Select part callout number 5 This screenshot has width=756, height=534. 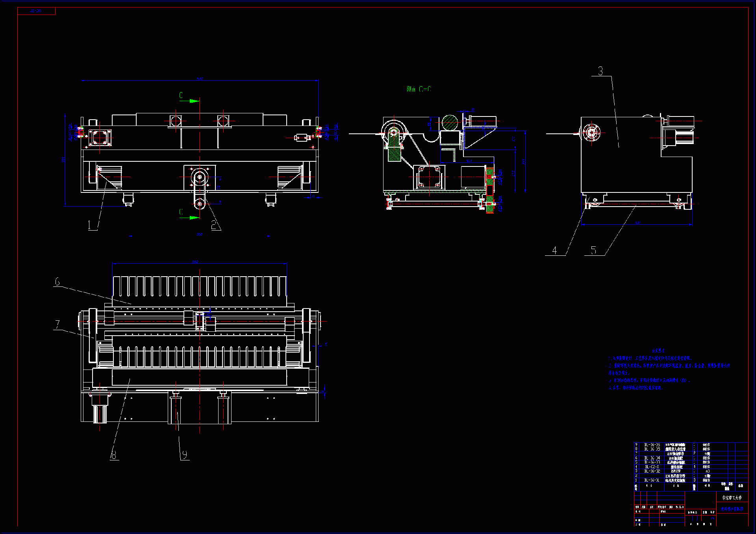(x=593, y=250)
